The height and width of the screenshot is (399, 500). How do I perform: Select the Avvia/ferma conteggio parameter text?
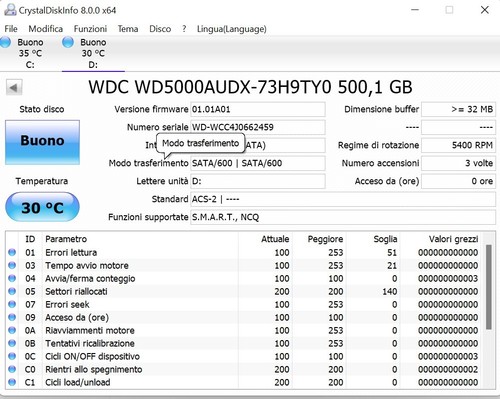(90, 278)
